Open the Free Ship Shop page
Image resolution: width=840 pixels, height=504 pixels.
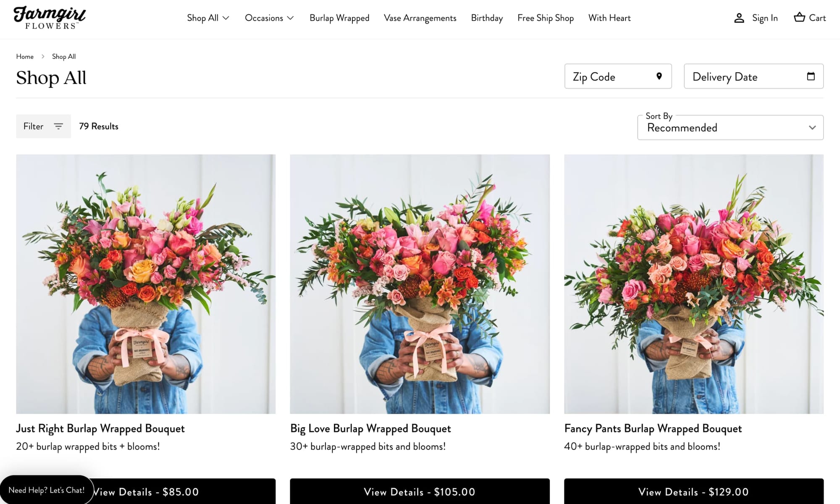[x=545, y=18]
